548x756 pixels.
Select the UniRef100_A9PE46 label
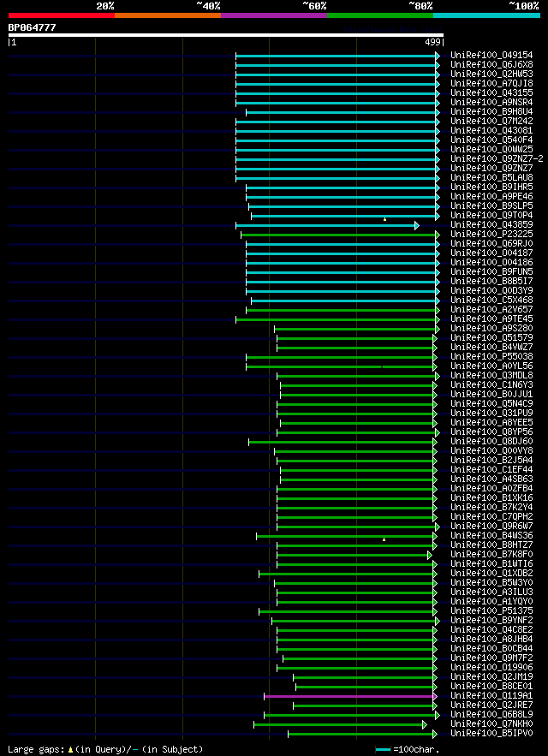tap(491, 197)
